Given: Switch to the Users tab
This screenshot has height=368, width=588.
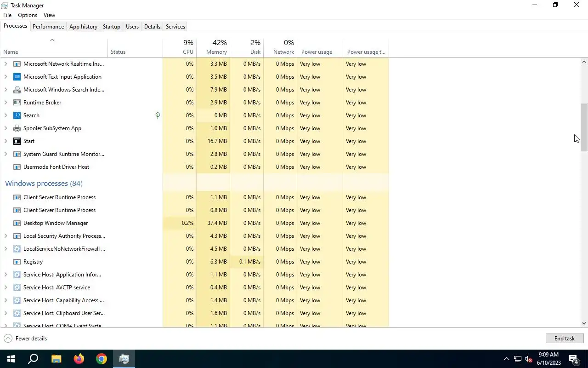Looking at the screenshot, I should (132, 27).
